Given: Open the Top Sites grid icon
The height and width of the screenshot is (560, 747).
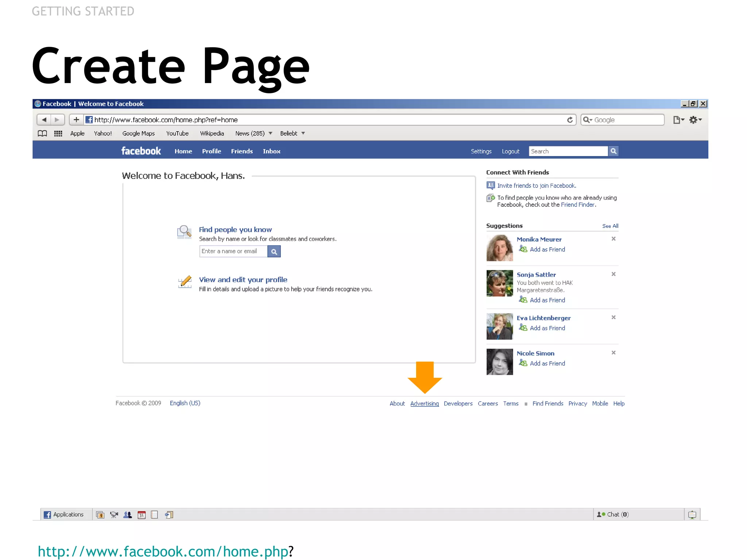Looking at the screenshot, I should [x=58, y=133].
